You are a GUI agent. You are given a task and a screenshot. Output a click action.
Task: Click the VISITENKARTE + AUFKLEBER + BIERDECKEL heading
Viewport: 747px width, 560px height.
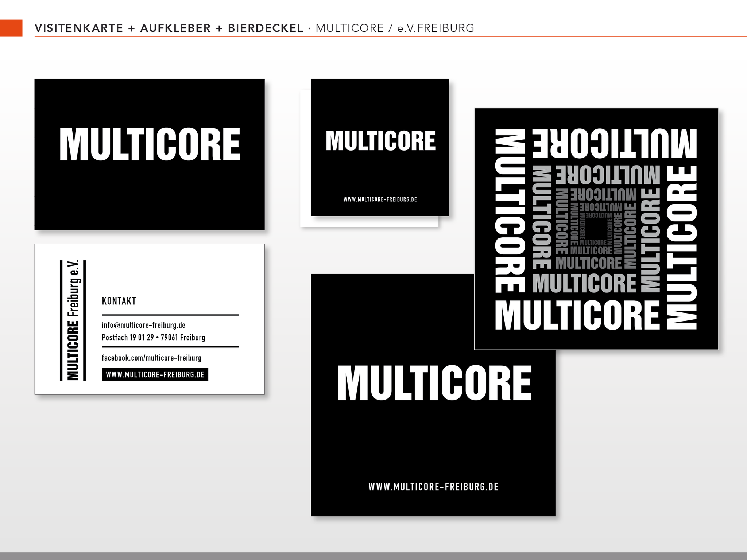169,28
